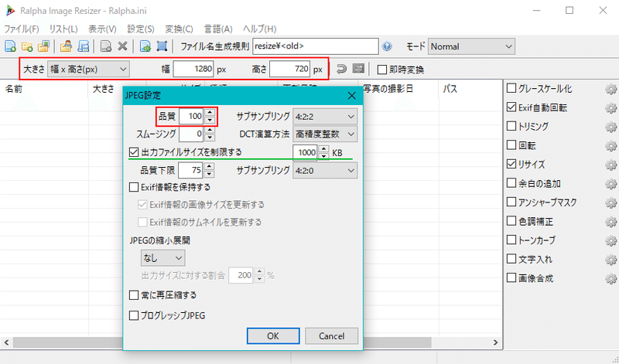Open 表示(V) menu

tap(102, 29)
